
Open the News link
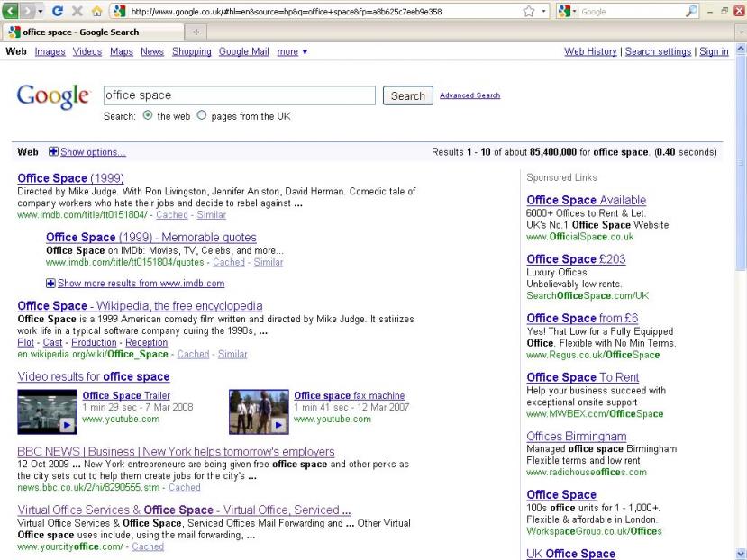(152, 51)
